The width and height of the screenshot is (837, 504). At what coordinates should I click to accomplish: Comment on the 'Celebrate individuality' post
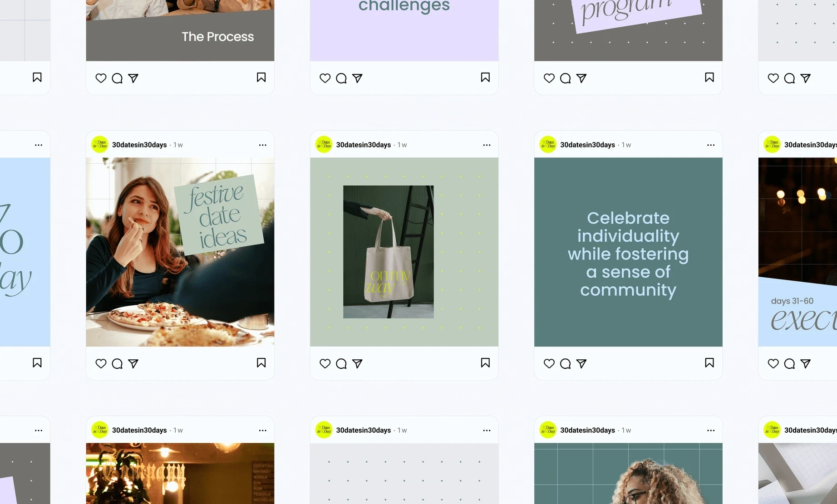566,363
